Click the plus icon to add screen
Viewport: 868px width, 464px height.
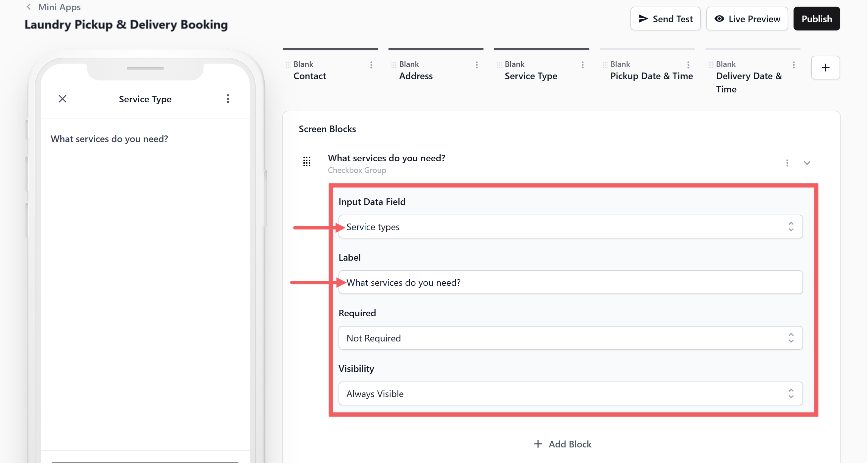pos(825,68)
